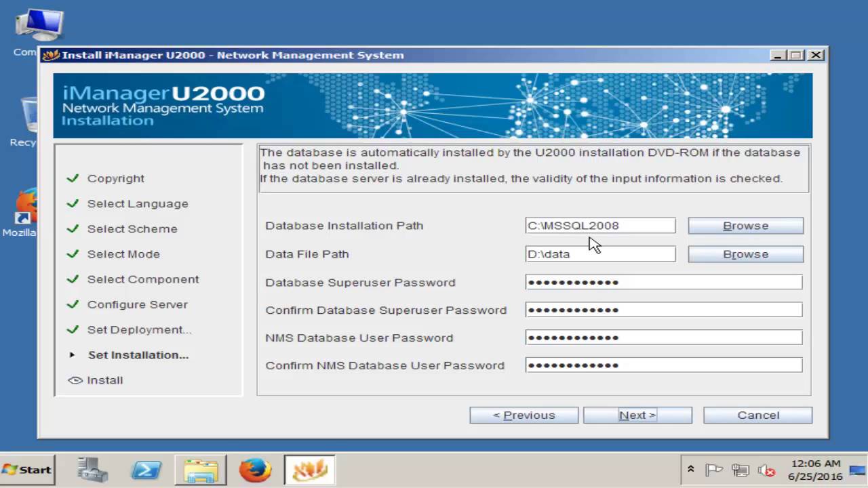The height and width of the screenshot is (488, 868).
Task: Launch Windows PowerShell from taskbar
Action: tap(146, 470)
